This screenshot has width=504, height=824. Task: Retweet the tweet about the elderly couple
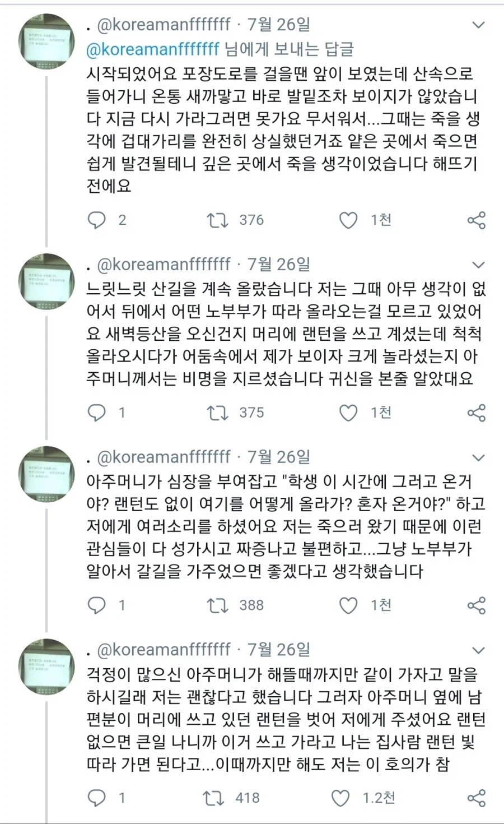point(217,414)
